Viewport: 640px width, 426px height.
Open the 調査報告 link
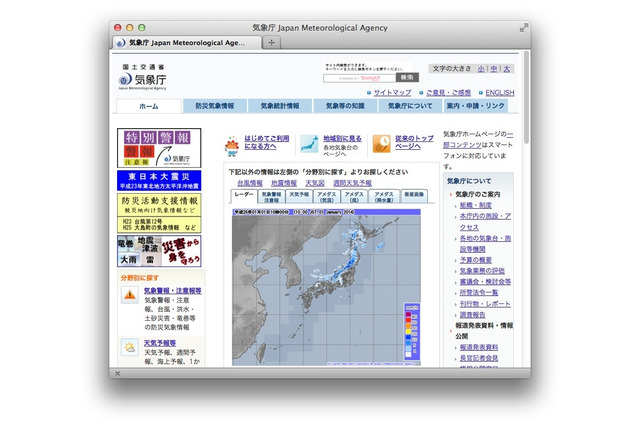pos(472,315)
